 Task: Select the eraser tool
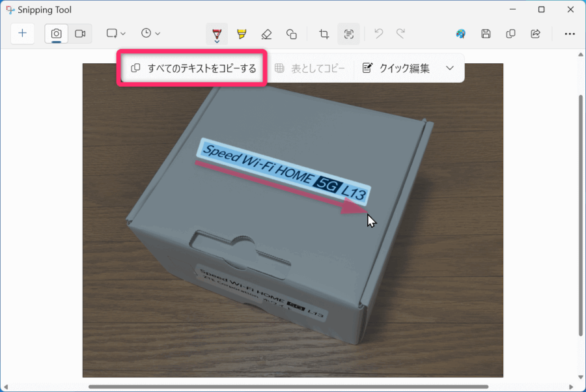(x=266, y=33)
